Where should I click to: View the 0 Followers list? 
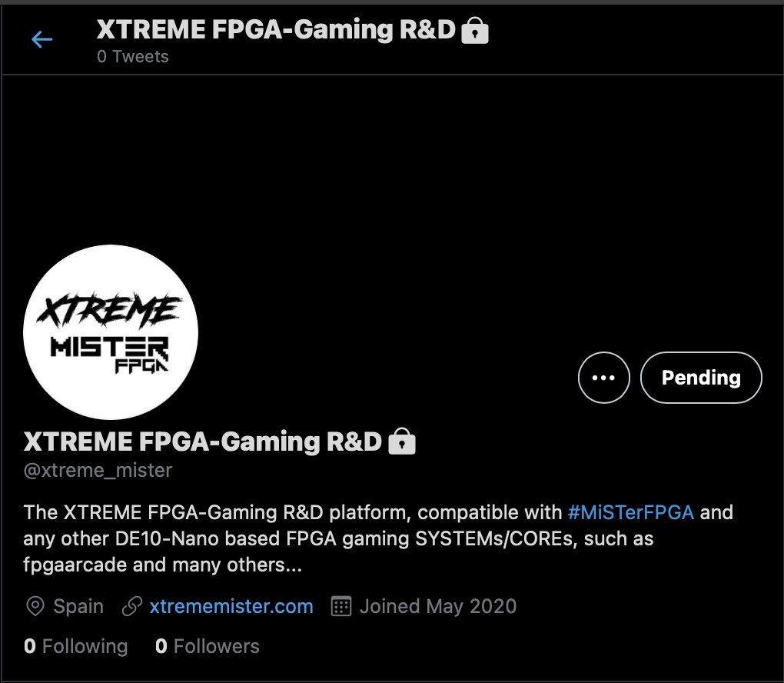click(x=207, y=646)
